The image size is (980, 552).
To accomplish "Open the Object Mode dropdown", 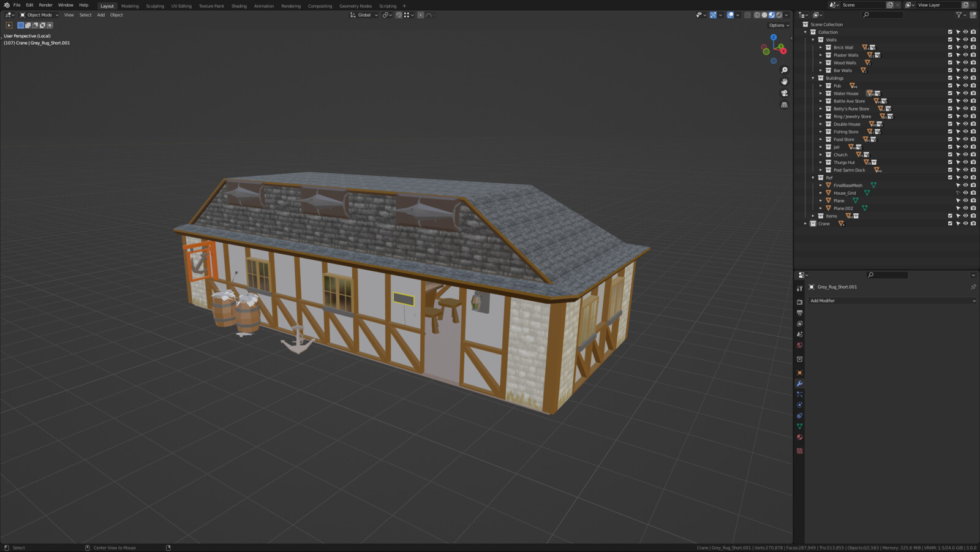I will click(x=39, y=15).
